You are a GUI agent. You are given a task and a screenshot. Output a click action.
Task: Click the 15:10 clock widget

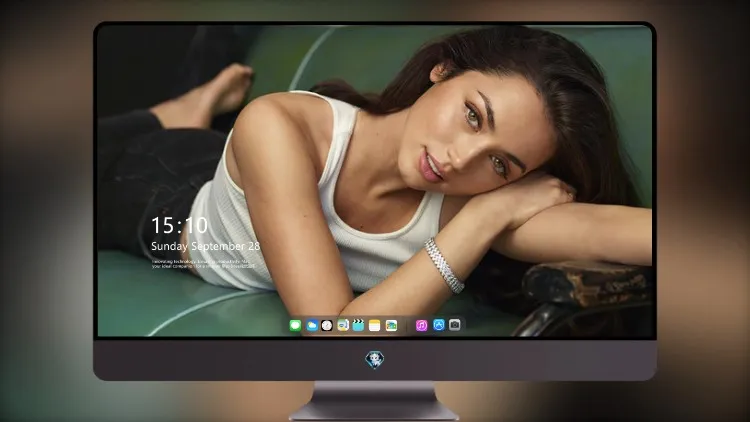click(179, 225)
